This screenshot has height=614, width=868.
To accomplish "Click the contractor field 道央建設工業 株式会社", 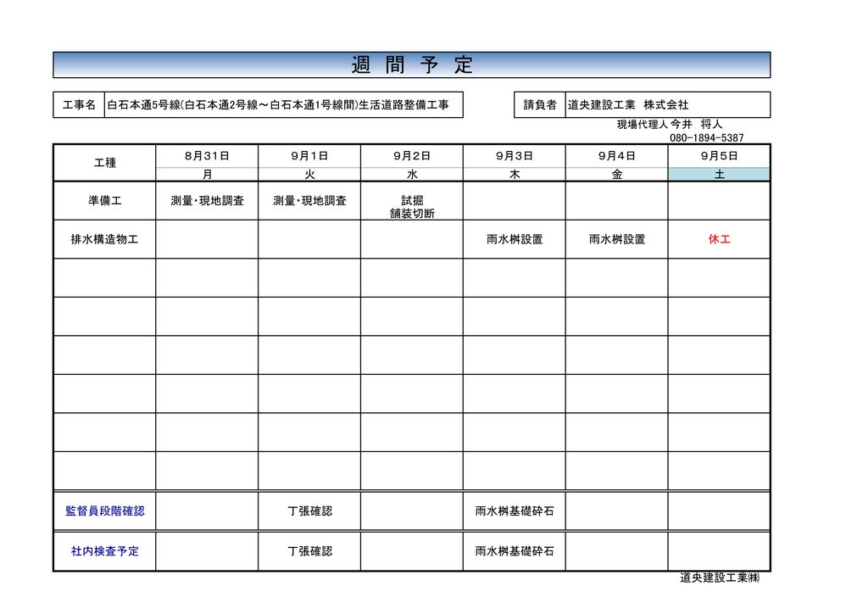I will (668, 104).
